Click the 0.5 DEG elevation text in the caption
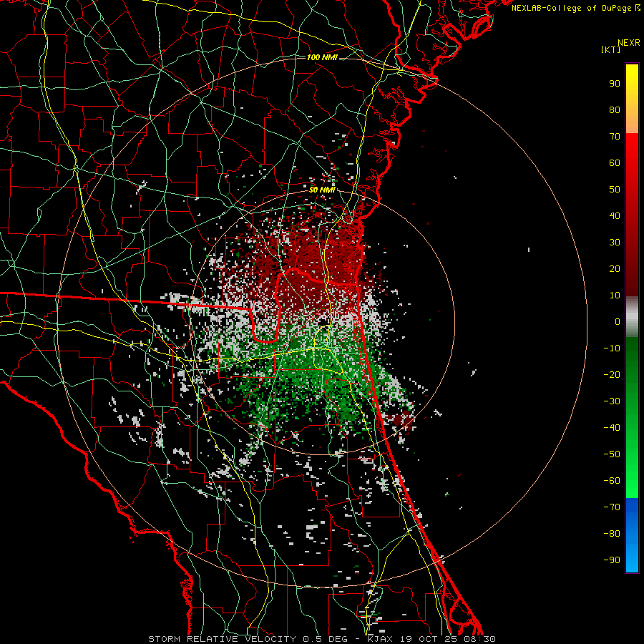The width and height of the screenshot is (644, 644). tap(326, 639)
